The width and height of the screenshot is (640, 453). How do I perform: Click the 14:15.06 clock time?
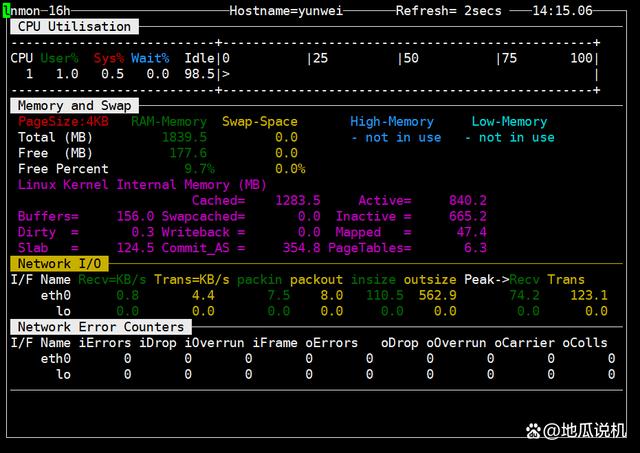[x=562, y=11]
